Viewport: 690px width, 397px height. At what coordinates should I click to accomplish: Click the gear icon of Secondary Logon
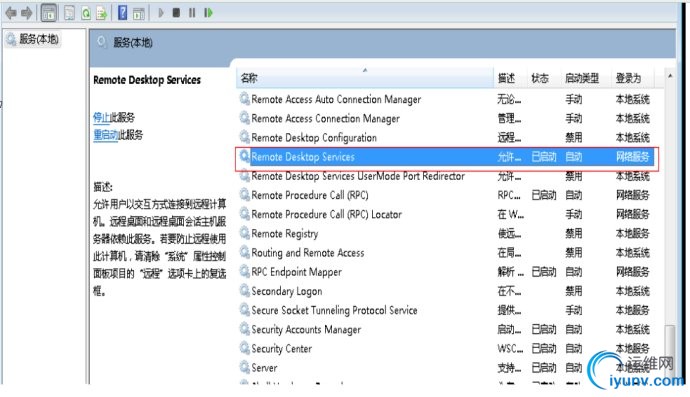244,290
